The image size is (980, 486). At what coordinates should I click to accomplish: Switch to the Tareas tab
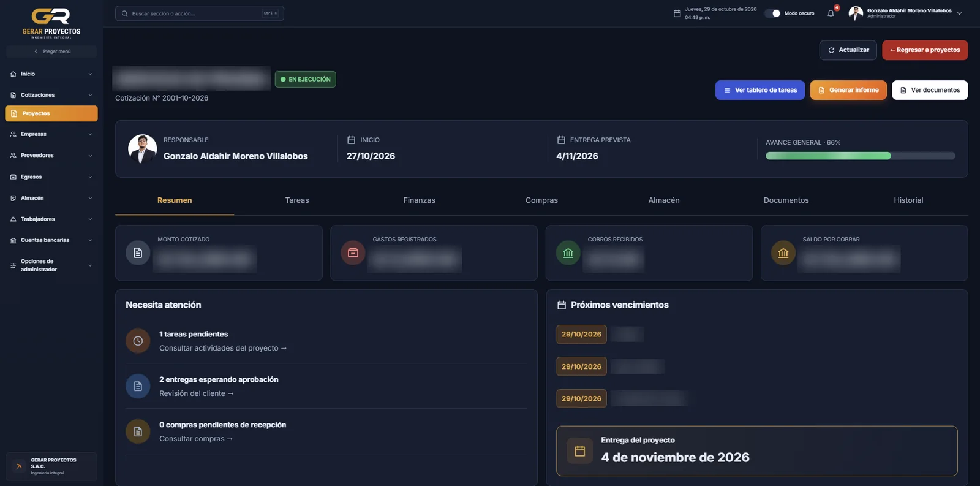click(297, 200)
